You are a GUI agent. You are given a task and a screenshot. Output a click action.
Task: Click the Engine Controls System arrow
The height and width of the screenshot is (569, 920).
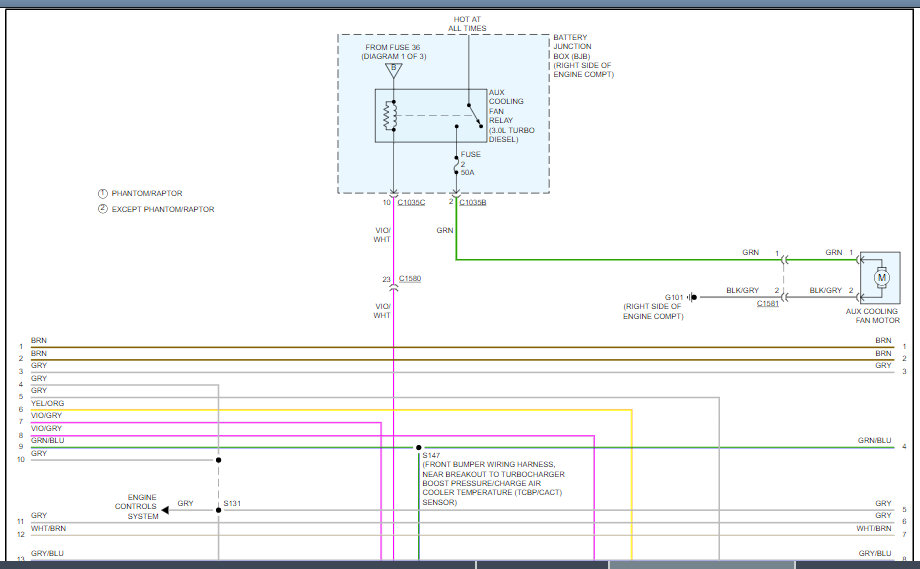[165, 510]
